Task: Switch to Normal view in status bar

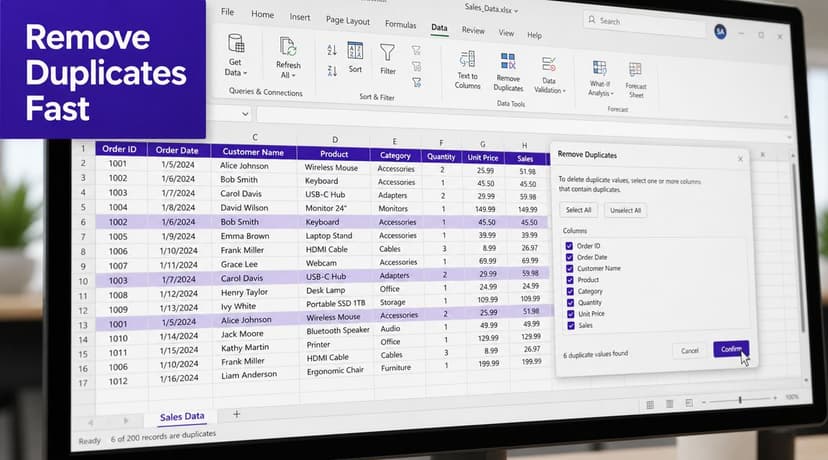Action: point(650,405)
